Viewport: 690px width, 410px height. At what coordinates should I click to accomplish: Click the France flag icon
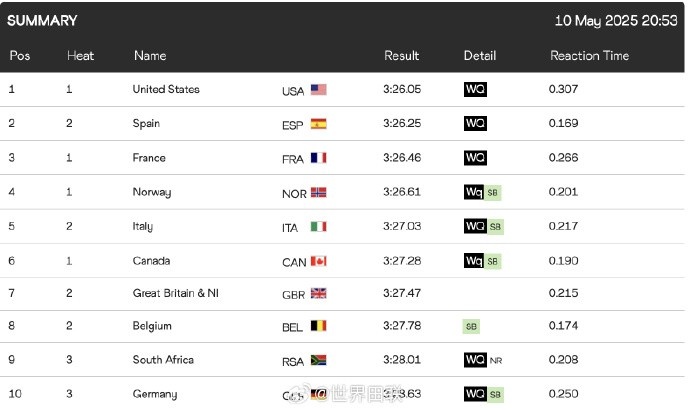(x=318, y=158)
